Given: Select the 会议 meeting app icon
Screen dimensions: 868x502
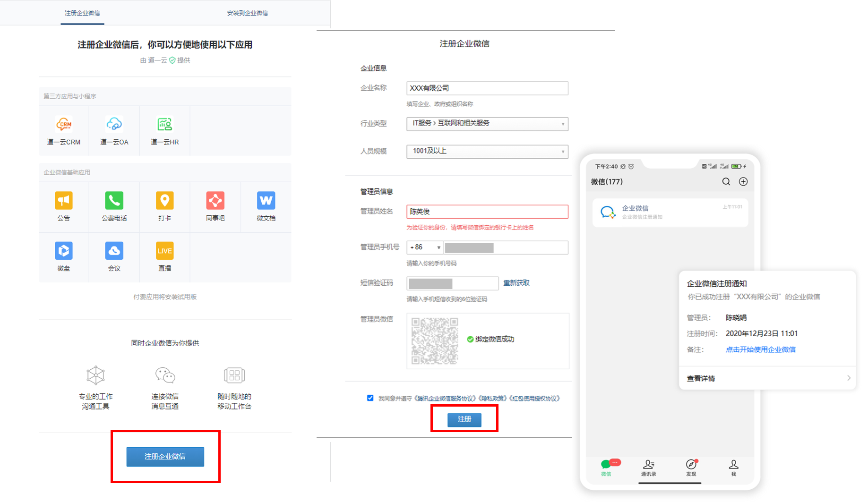Looking at the screenshot, I should pos(114,251).
